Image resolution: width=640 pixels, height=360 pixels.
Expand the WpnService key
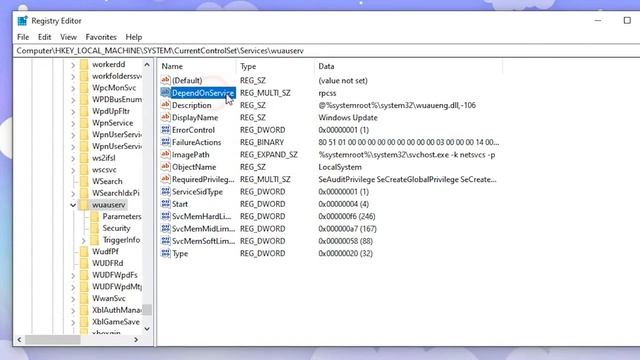pos(73,123)
